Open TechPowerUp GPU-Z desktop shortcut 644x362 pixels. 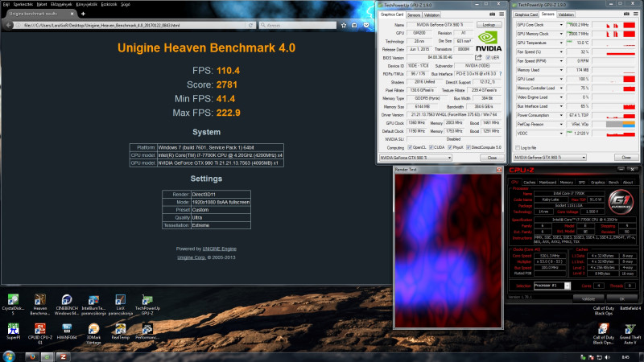[147, 300]
